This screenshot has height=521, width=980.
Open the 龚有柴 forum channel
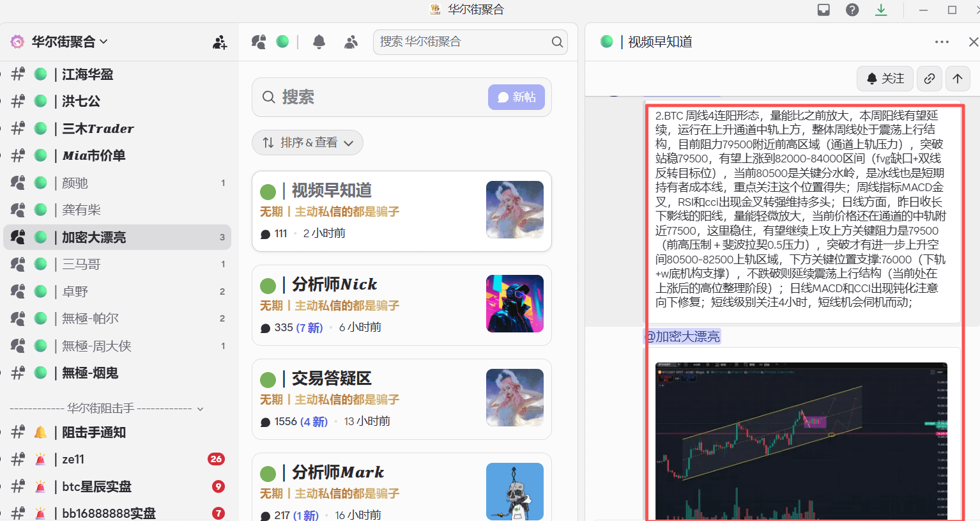pyautogui.click(x=118, y=210)
